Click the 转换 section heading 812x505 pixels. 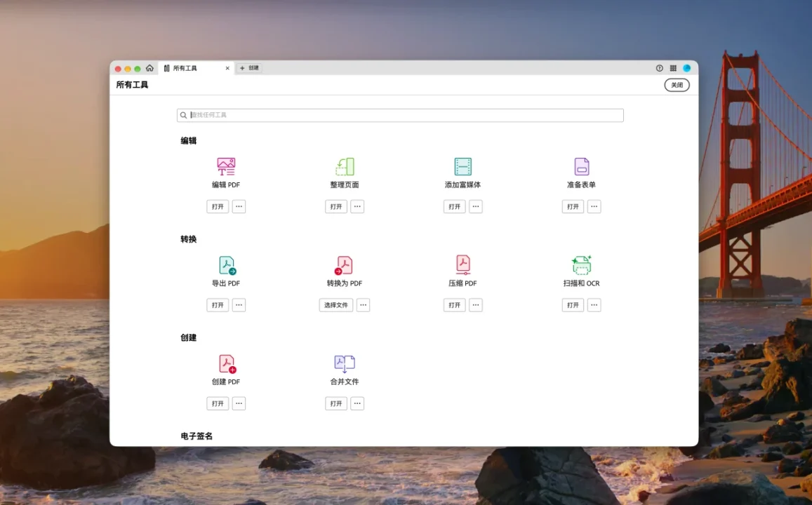(189, 239)
